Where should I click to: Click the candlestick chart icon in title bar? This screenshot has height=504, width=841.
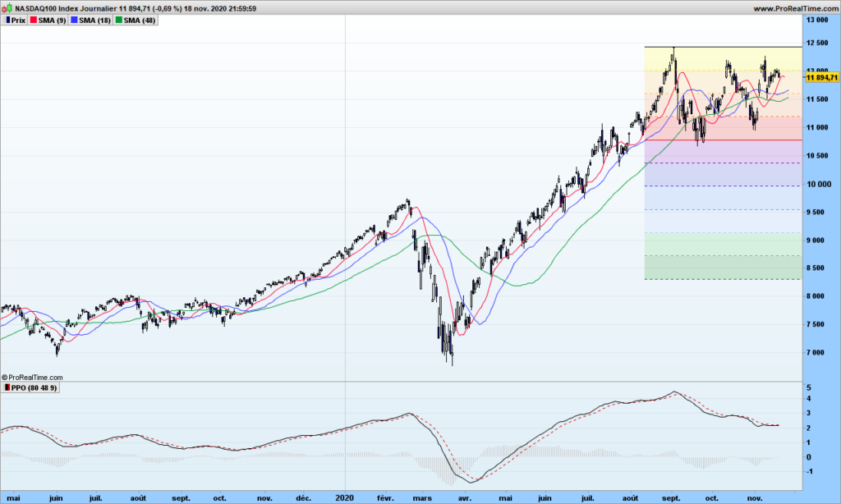7,8
